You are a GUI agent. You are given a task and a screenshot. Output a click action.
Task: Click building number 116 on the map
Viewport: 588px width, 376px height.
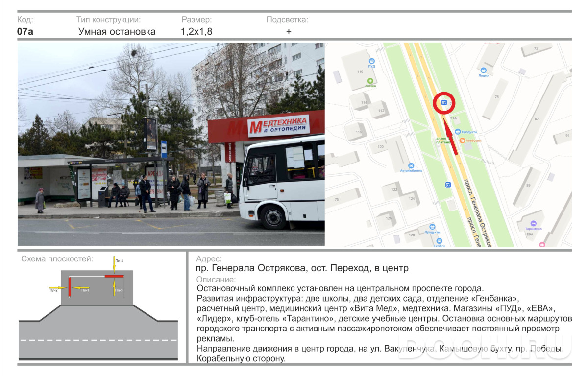360,132
